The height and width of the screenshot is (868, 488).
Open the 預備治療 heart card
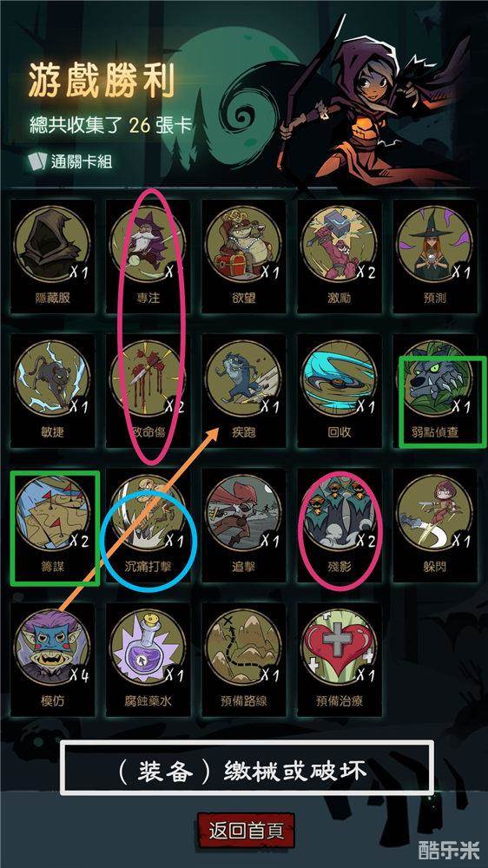339,661
